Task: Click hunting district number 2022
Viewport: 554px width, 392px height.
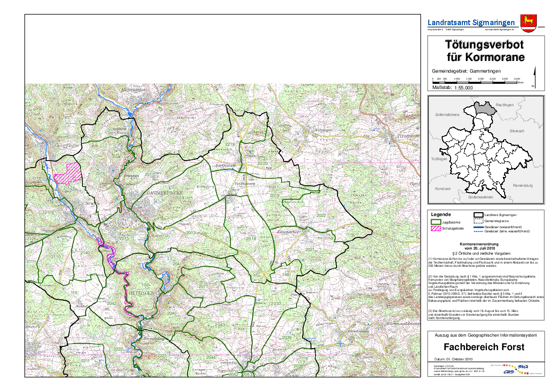Action: click(321, 216)
